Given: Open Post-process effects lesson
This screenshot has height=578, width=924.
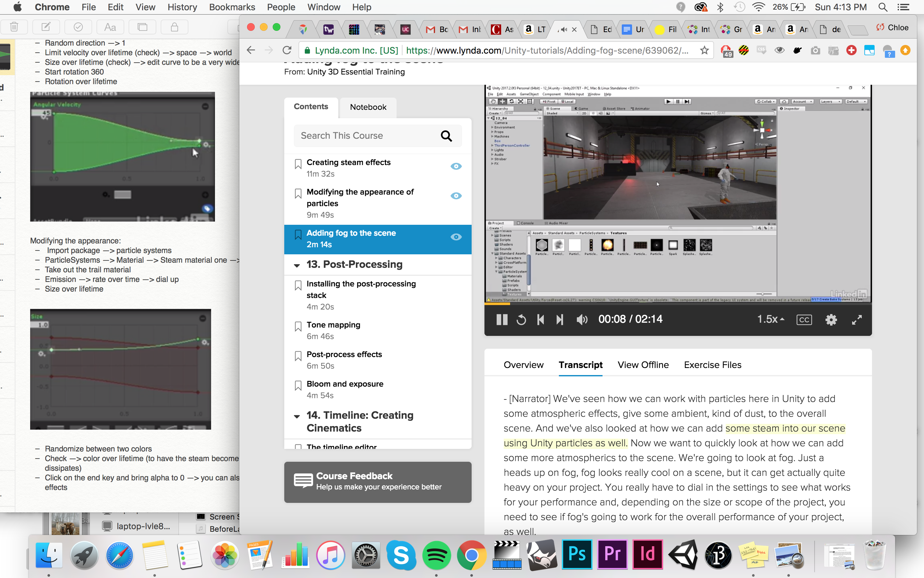Looking at the screenshot, I should pyautogui.click(x=344, y=355).
